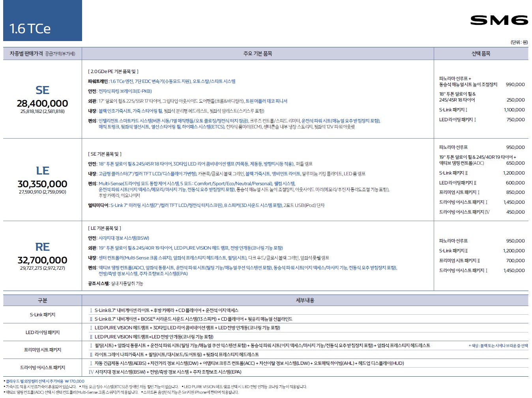This screenshot has height=398, width=532.
Task: Click the SE trim name
Action: (42, 90)
